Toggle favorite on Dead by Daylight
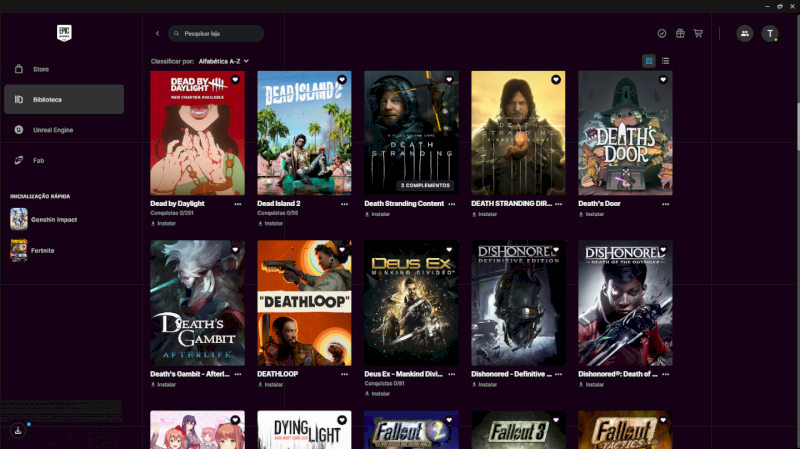 [x=235, y=80]
